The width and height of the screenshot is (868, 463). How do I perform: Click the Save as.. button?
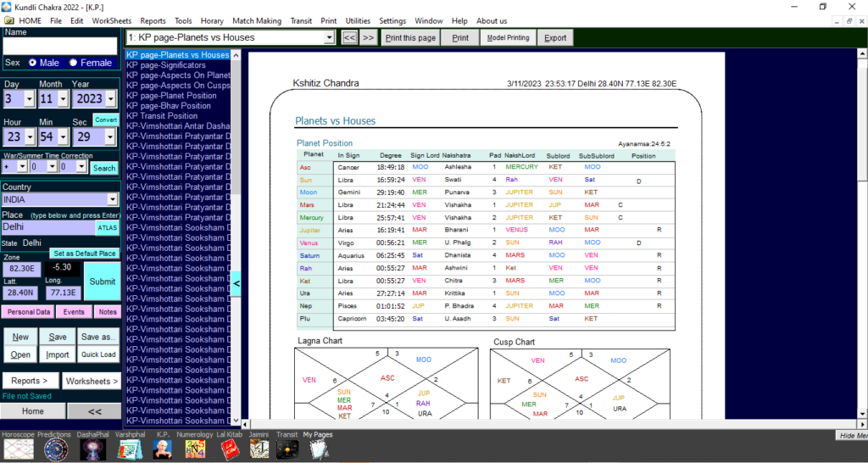[x=98, y=337]
